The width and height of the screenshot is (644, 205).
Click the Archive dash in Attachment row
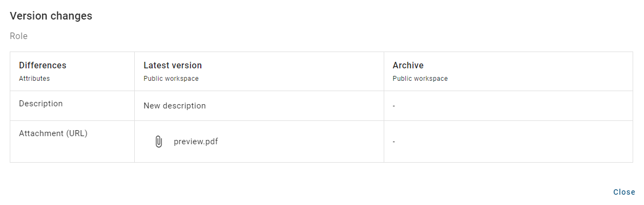(x=394, y=142)
